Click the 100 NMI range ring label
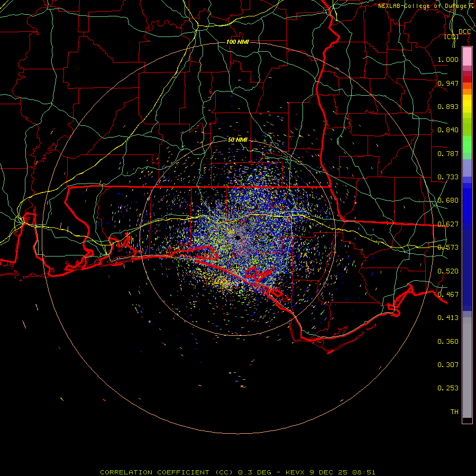 point(237,42)
